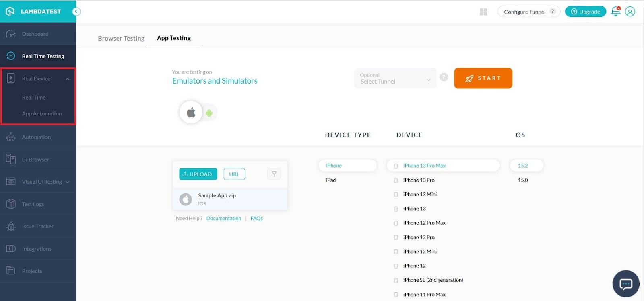Viewport: 644px width, 301px height.
Task: Click the Real Device phone icon
Action: coord(11,78)
